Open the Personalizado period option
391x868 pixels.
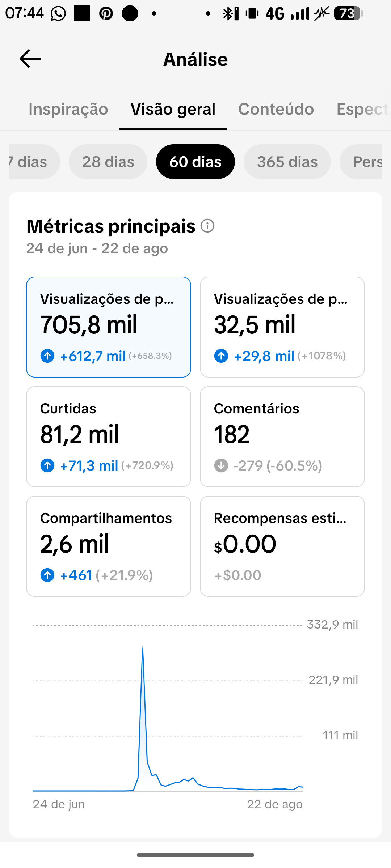tap(361, 162)
